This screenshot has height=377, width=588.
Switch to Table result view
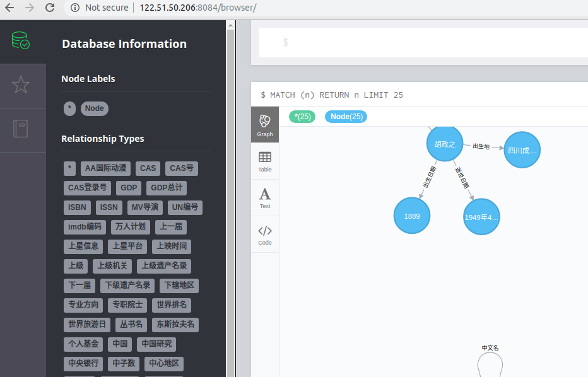pyautogui.click(x=265, y=161)
